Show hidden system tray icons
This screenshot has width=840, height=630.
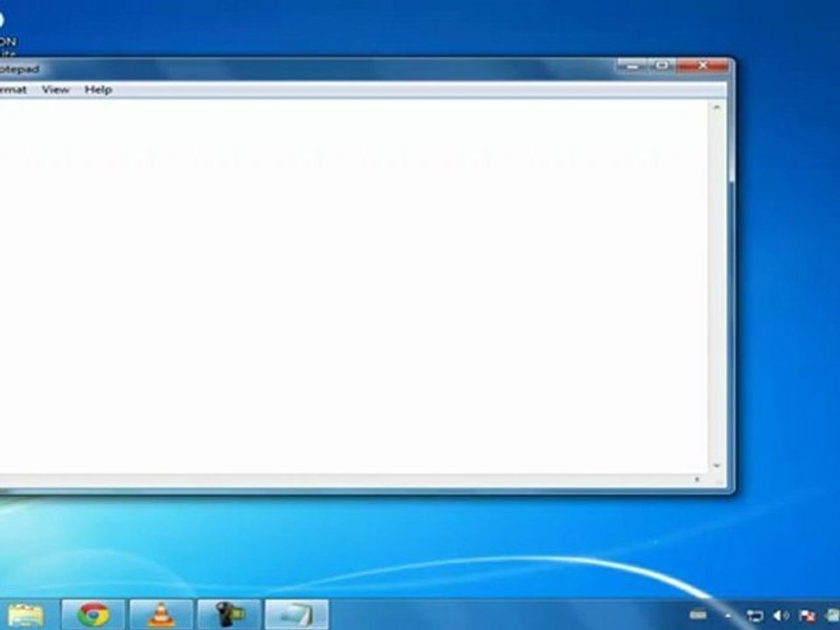pos(729,615)
